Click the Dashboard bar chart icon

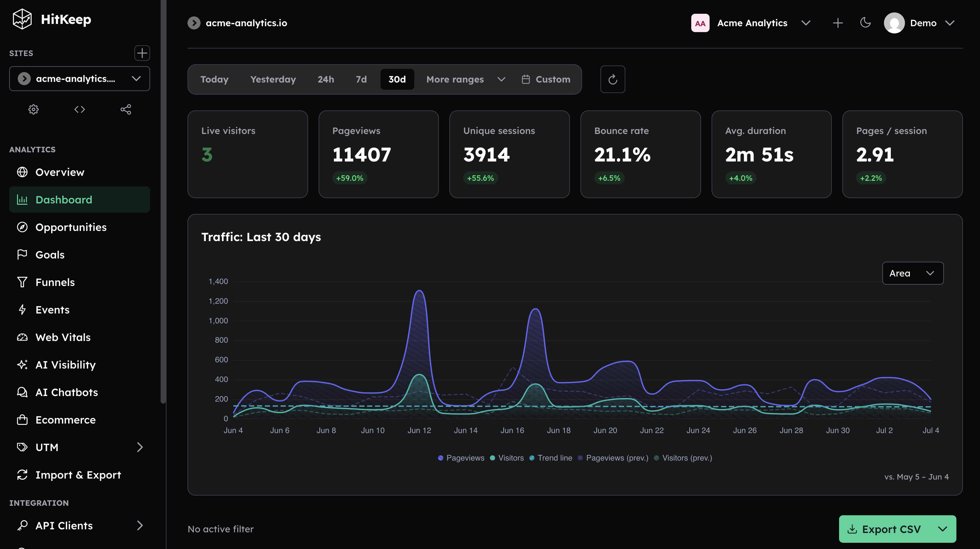(x=22, y=199)
